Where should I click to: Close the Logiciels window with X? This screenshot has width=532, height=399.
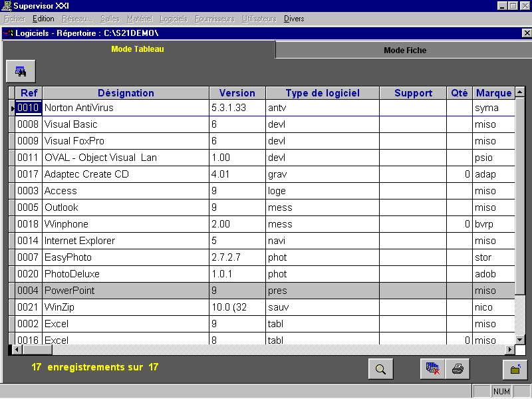[527, 33]
